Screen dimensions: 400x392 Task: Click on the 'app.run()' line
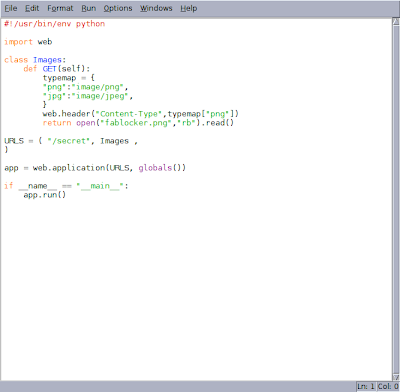tap(45, 195)
